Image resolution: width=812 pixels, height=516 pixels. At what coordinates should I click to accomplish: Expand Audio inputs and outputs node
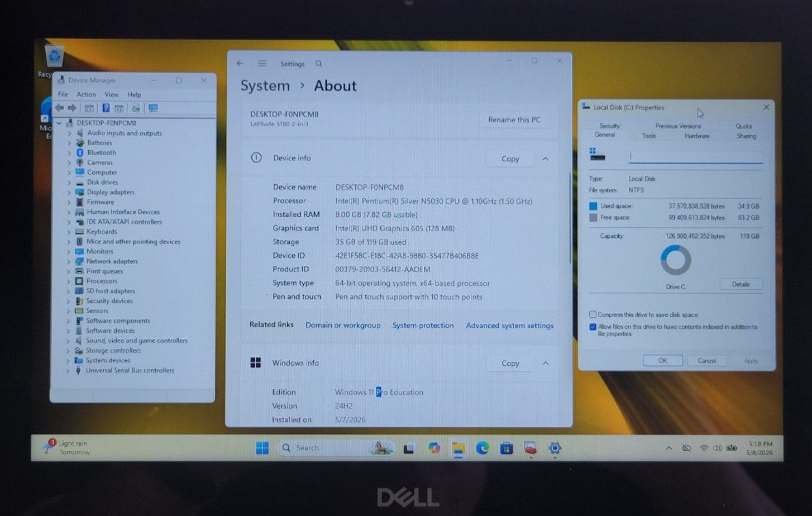click(x=69, y=133)
